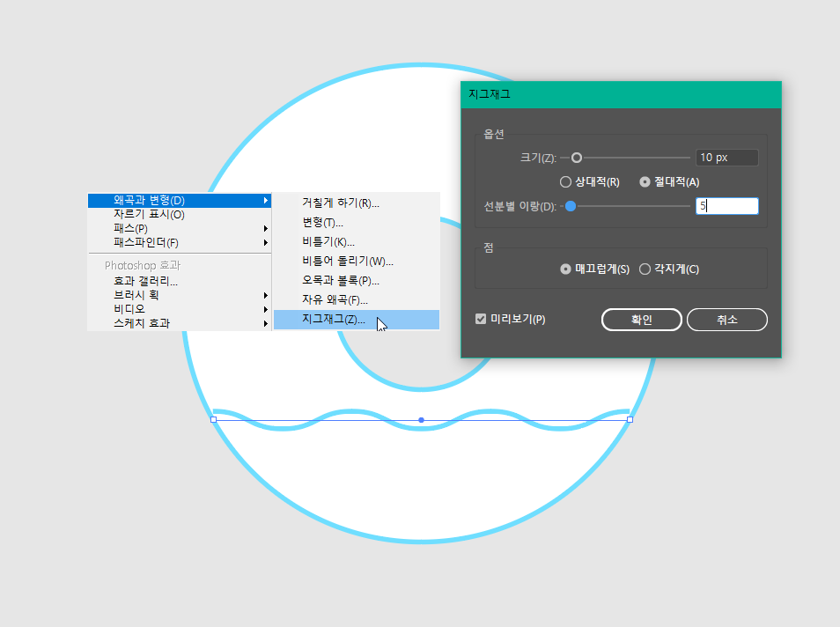Expand arrow beside 스케치 효과
This screenshot has height=627, width=840.
pyautogui.click(x=266, y=323)
